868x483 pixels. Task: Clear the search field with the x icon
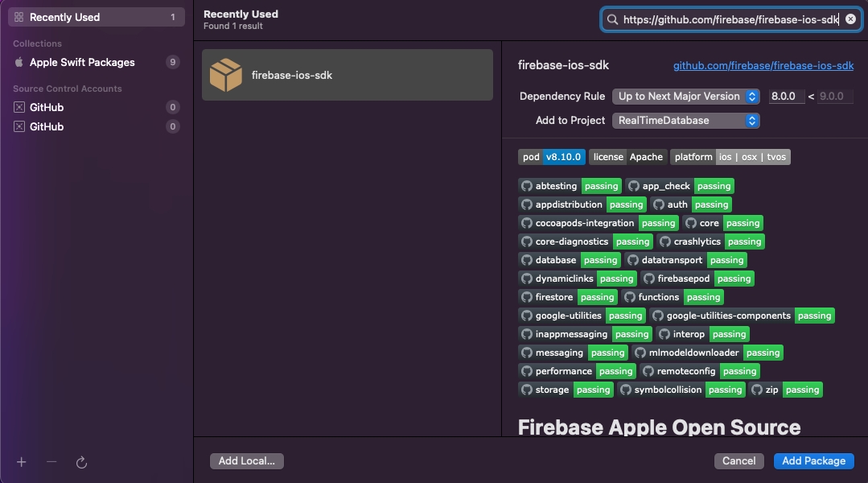tap(850, 19)
